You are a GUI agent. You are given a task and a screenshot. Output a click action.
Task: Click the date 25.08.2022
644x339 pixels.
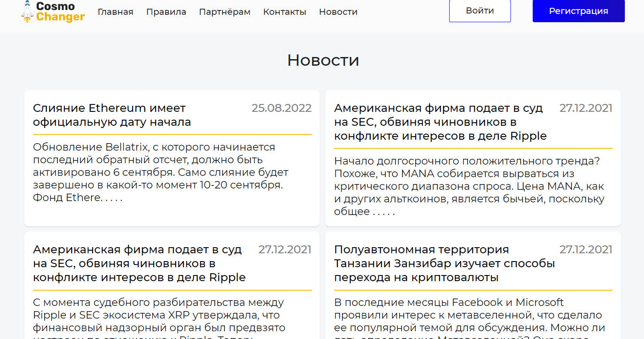pyautogui.click(x=281, y=108)
